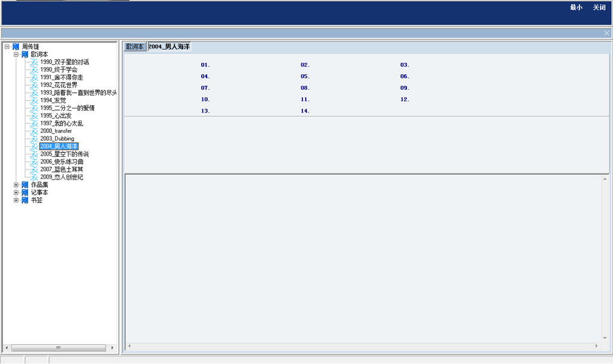Viewport: 613px width, 364px height.
Task: Click the 书签 folder icon
Action: [x=25, y=200]
